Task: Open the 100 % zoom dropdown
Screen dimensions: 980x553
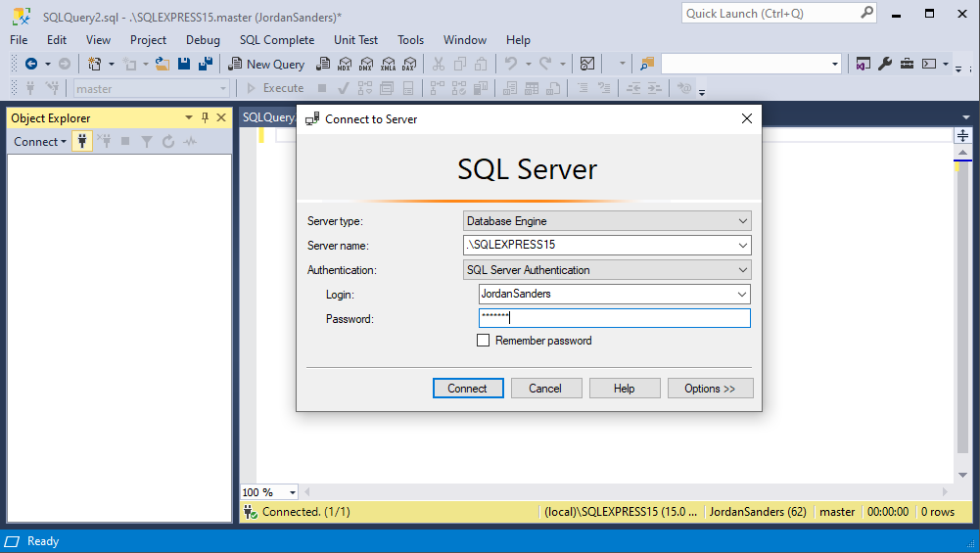Action: click(x=292, y=492)
